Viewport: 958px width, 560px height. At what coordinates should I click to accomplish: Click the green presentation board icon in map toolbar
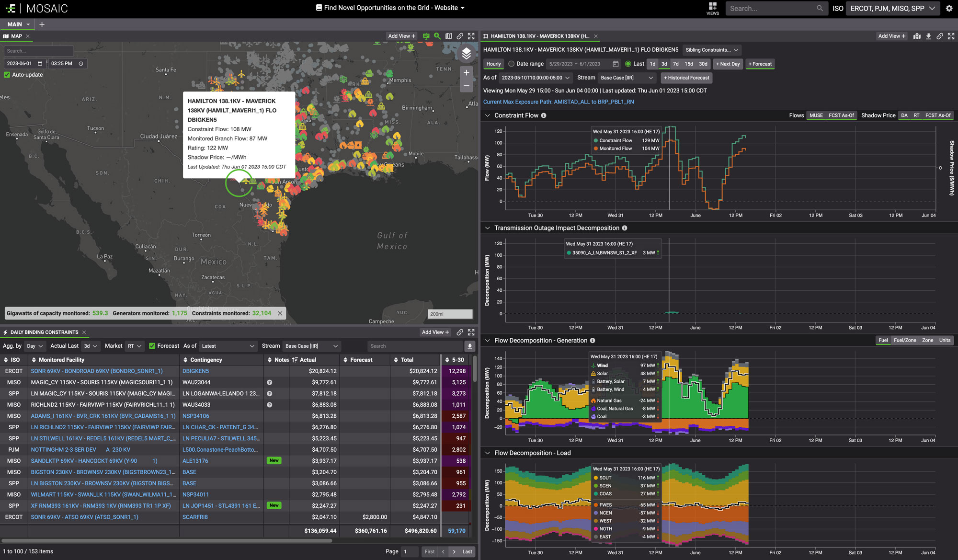pyautogui.click(x=426, y=36)
